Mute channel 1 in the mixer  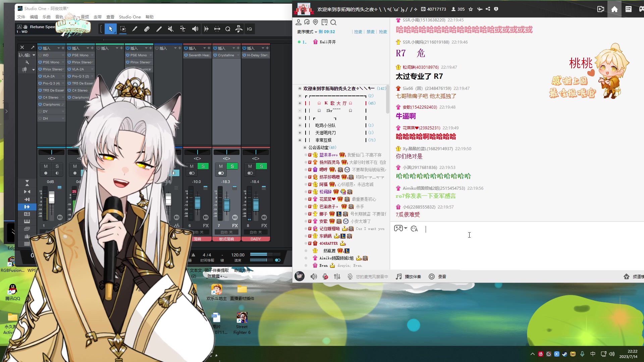pyautogui.click(x=46, y=166)
